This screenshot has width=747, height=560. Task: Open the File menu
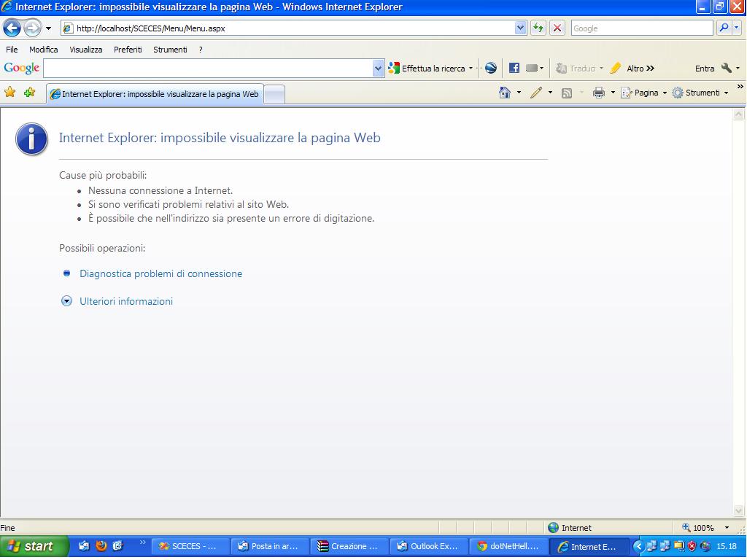(12, 50)
